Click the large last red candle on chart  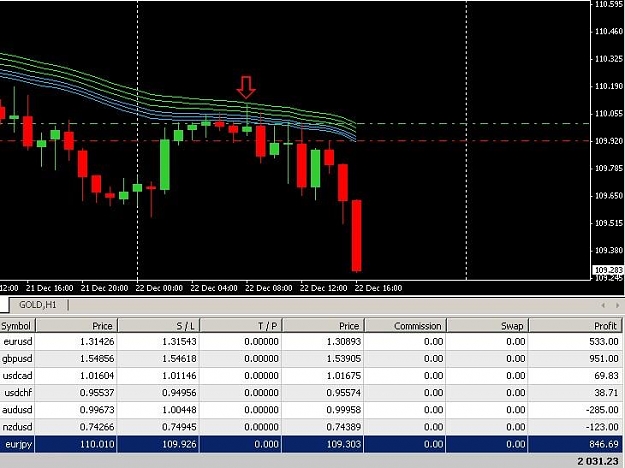tap(356, 236)
